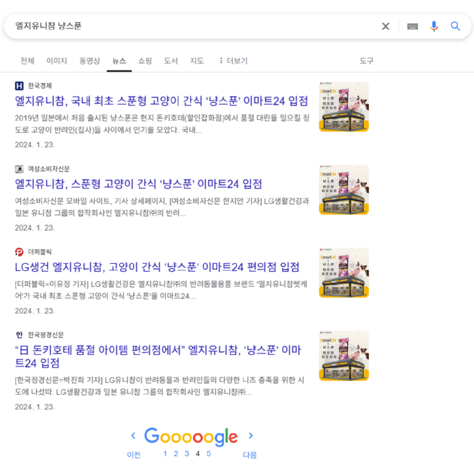Open the 지도 tab

[x=197, y=61]
